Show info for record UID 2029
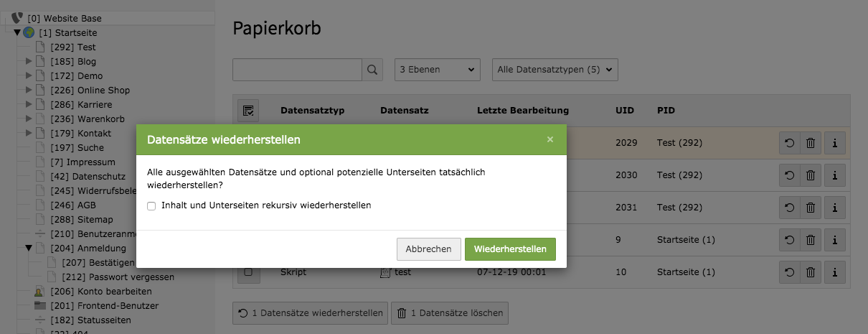868x334 pixels. 835,144
